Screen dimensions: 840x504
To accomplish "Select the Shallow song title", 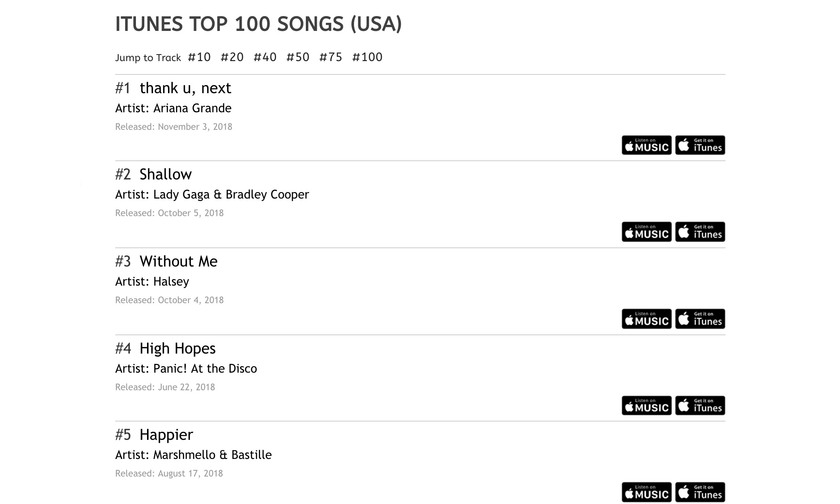I will pyautogui.click(x=165, y=174).
